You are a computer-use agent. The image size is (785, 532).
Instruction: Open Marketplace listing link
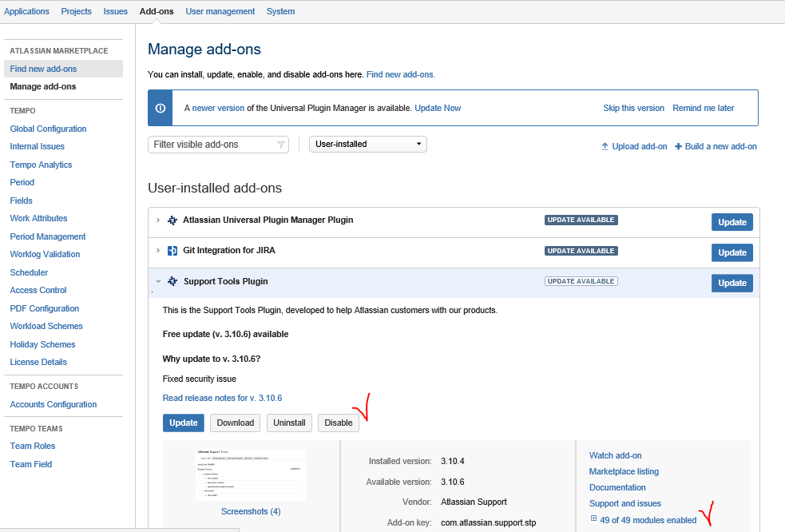tap(624, 471)
